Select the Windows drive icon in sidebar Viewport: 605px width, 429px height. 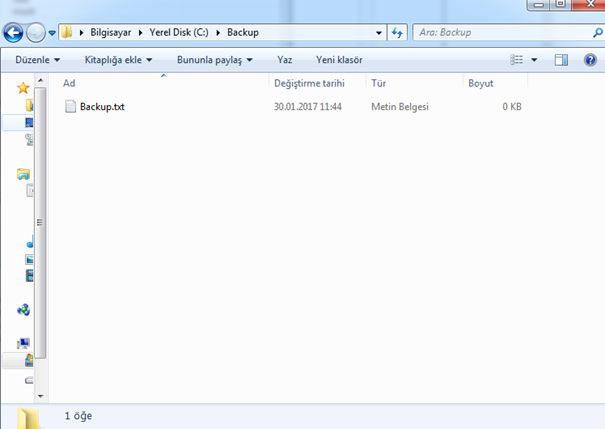29,360
